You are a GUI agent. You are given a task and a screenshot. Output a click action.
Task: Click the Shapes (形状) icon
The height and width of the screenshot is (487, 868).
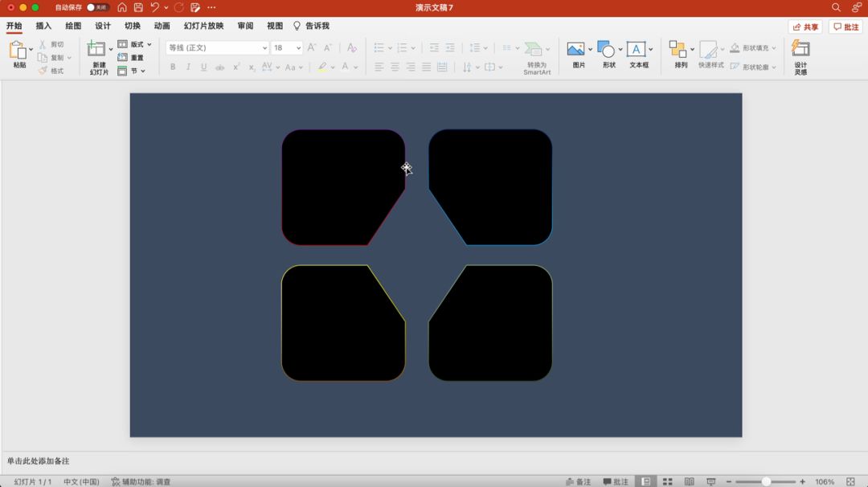point(606,49)
